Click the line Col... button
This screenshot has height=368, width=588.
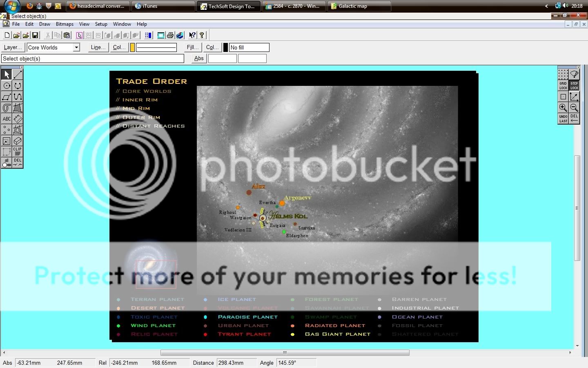click(119, 47)
